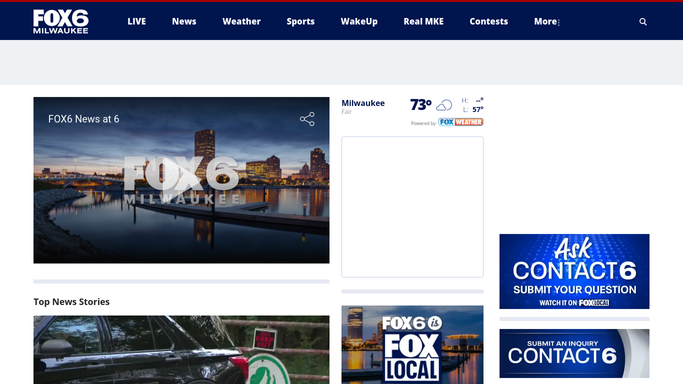Click the cloud weather icon

444,105
